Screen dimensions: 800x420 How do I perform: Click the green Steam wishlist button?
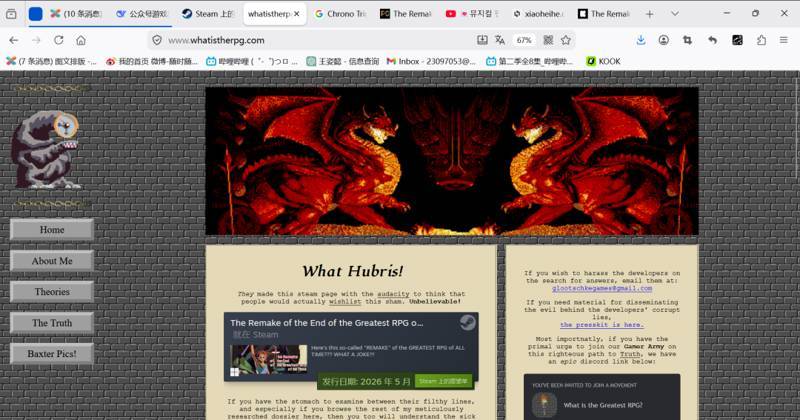[443, 381]
